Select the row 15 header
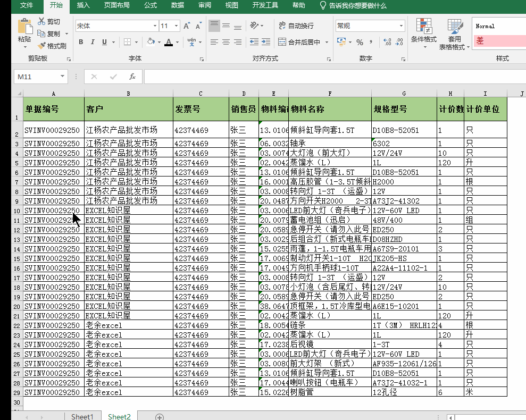This screenshot has height=420, width=526. [17, 258]
